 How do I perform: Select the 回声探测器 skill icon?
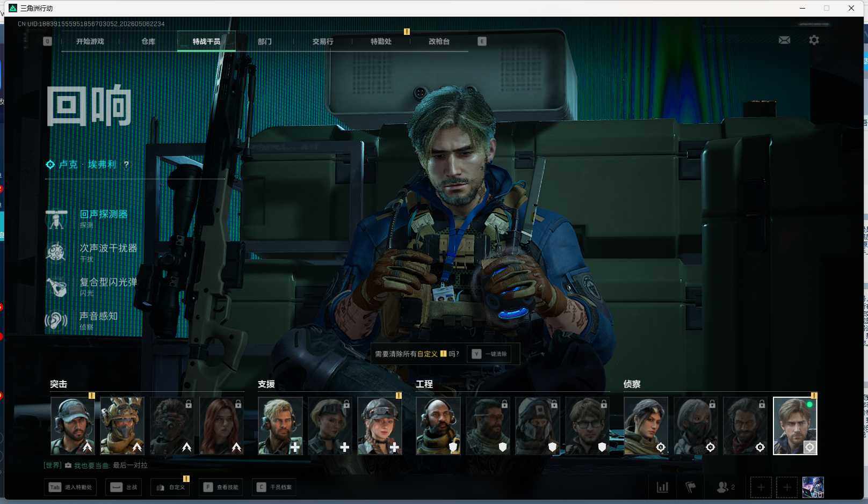tap(56, 219)
